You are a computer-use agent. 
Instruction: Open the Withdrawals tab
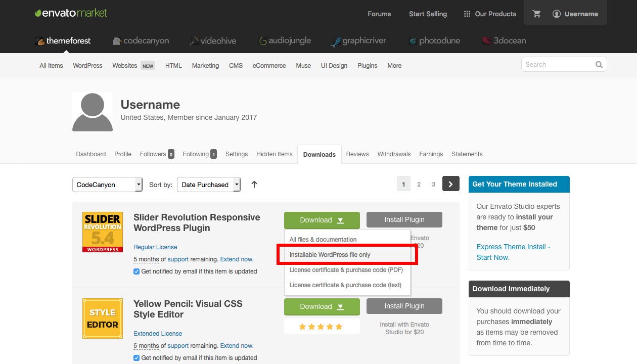pyautogui.click(x=394, y=154)
